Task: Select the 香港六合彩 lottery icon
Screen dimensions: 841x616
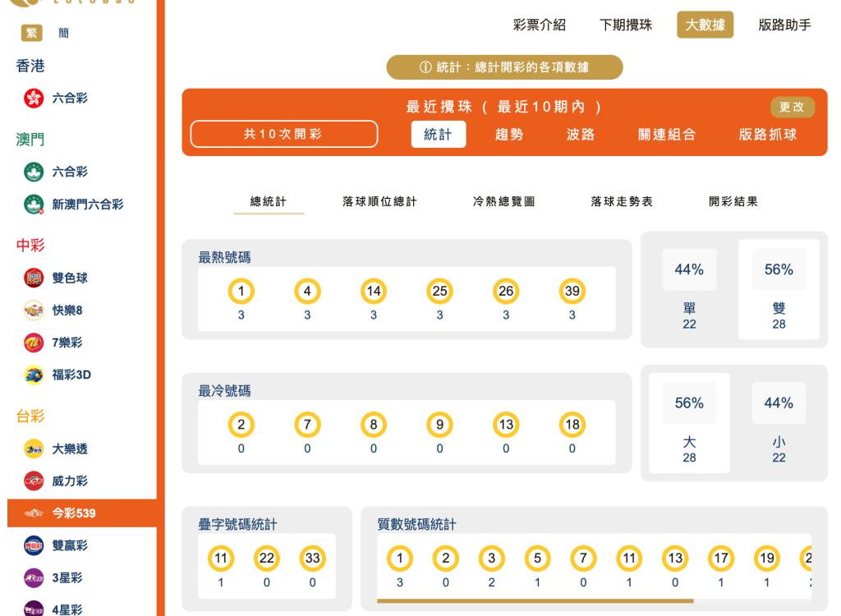Action: tap(31, 98)
